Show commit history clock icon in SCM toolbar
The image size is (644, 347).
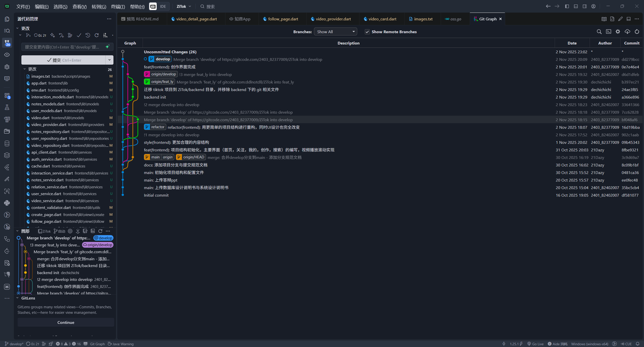point(88,35)
